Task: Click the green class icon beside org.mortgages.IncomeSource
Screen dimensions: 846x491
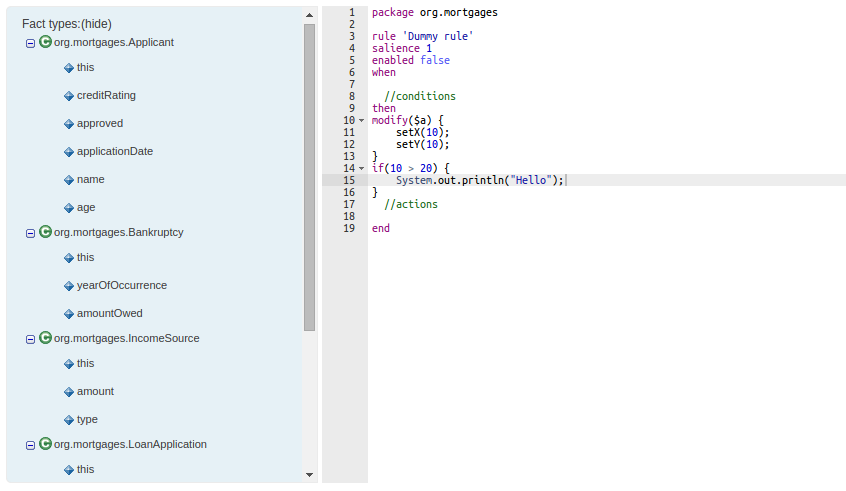Action: pos(45,338)
